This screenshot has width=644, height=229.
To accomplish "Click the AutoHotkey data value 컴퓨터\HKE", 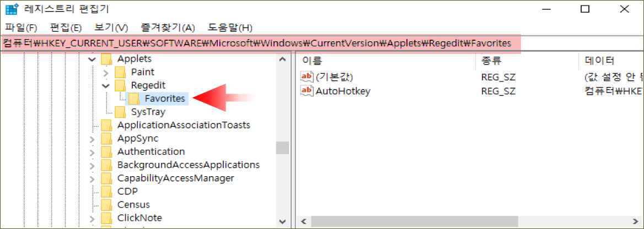I will tap(612, 91).
